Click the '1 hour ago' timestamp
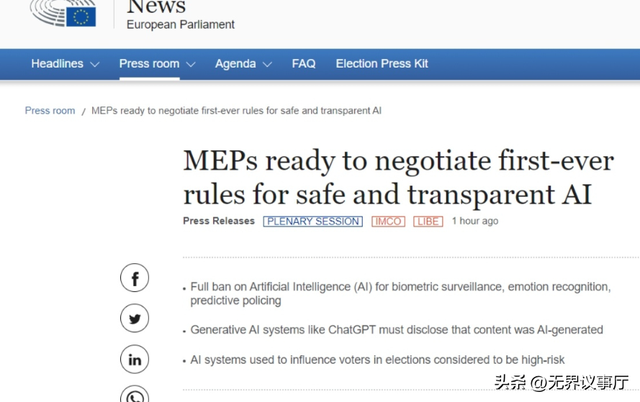This screenshot has height=402, width=640. pos(475,221)
